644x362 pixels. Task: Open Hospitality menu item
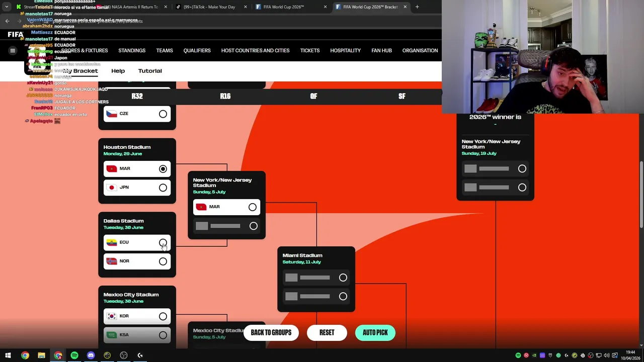(x=345, y=50)
